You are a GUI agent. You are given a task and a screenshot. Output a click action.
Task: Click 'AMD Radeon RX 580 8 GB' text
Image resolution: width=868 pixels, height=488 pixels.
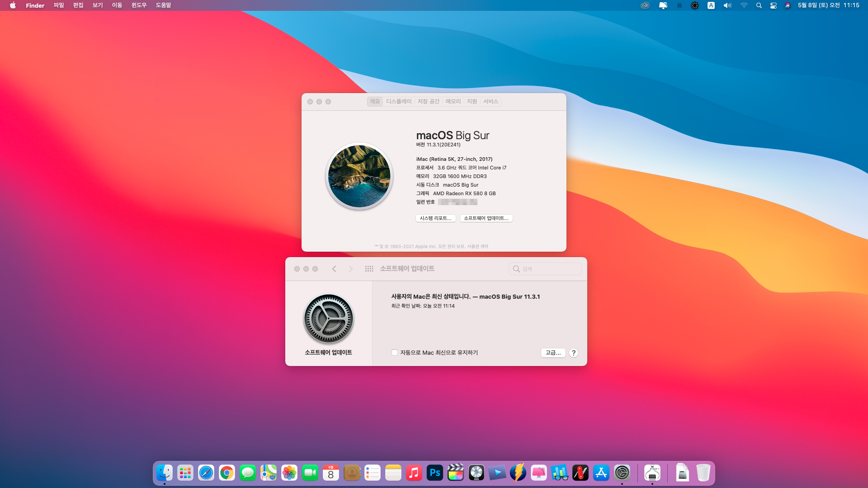tap(464, 193)
